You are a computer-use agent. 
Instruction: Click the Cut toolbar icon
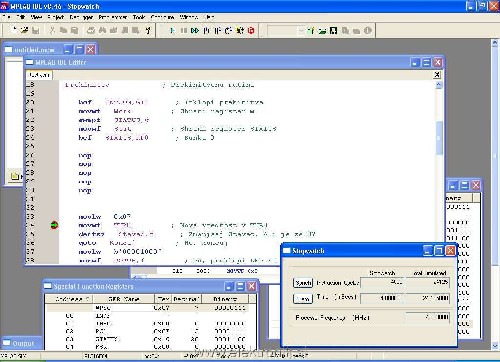(52, 31)
